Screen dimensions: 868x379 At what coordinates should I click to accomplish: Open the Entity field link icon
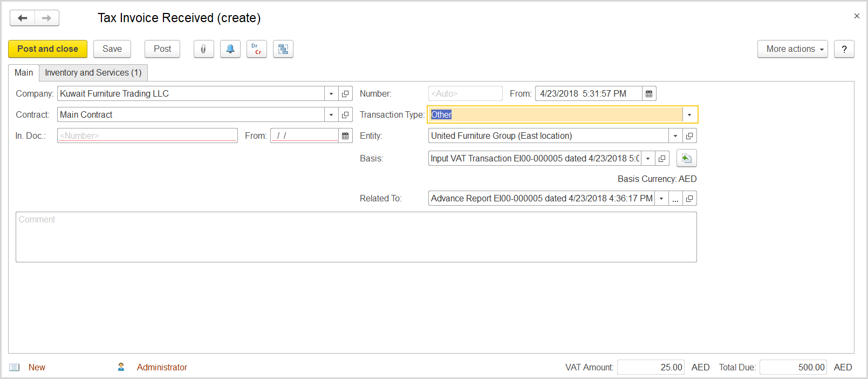(689, 136)
